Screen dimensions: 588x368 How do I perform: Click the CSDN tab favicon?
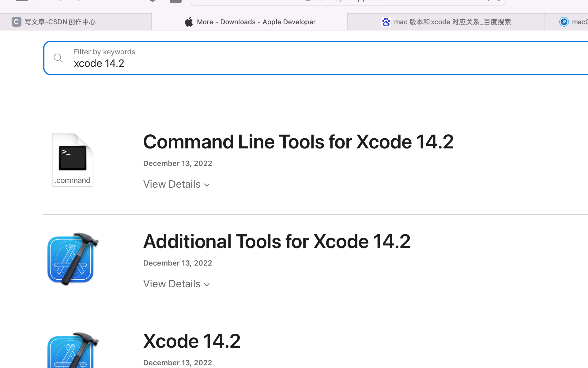16,22
